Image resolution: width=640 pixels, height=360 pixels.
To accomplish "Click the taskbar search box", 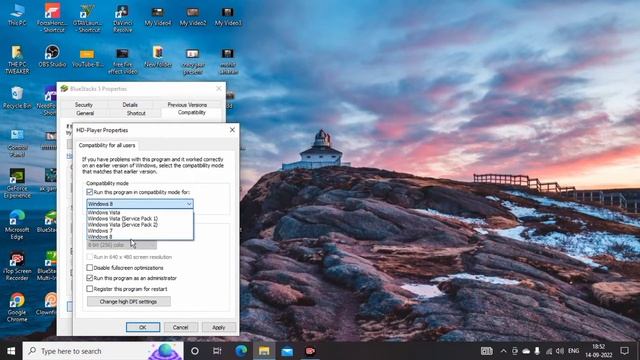I will click(103, 351).
